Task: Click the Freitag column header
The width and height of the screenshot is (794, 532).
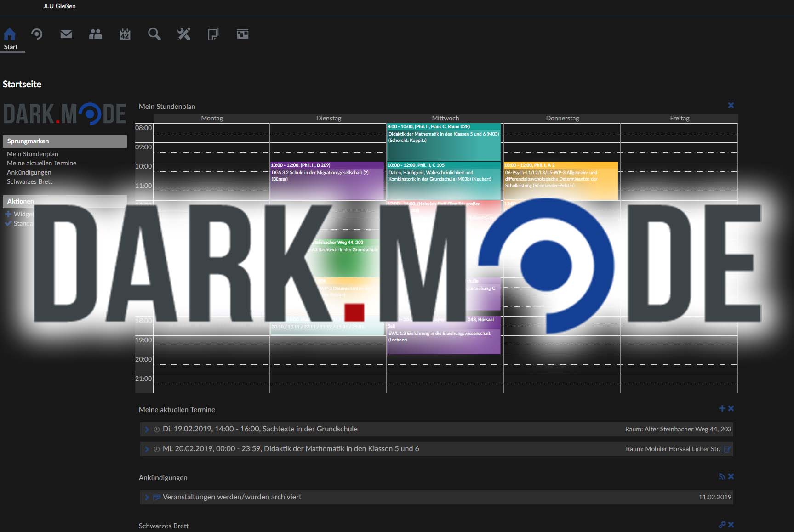Action: 680,118
